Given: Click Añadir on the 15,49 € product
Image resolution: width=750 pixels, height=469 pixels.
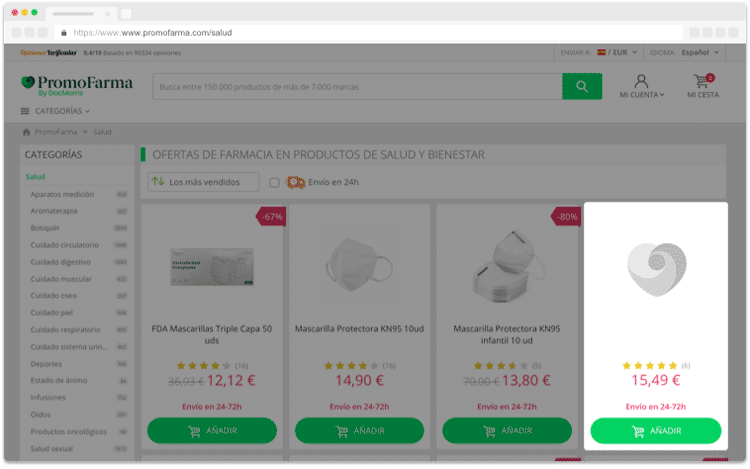Looking at the screenshot, I should 656,430.
